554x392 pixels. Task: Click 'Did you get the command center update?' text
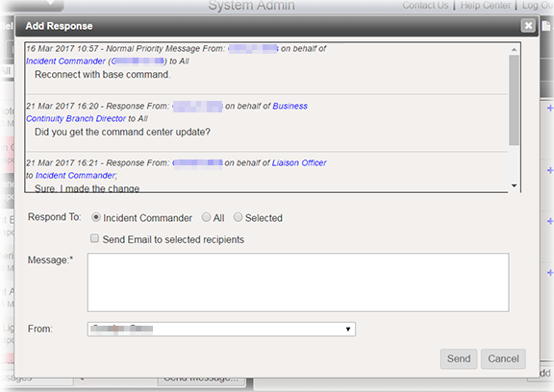(122, 132)
